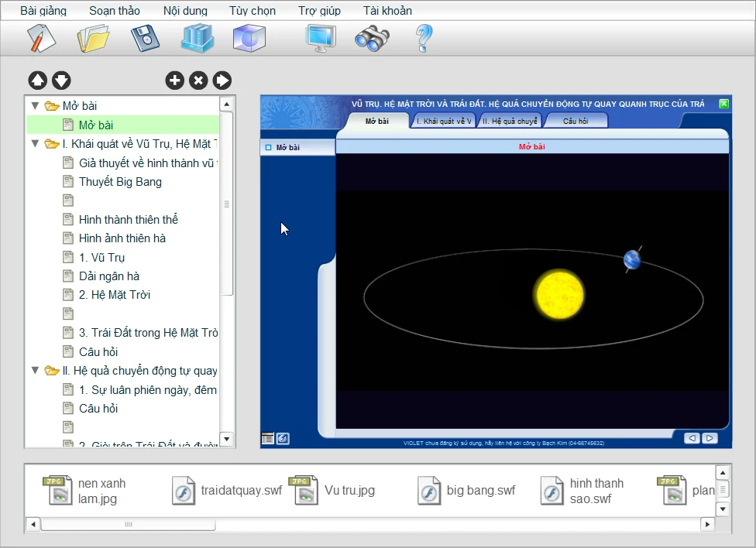The width and height of the screenshot is (756, 548).
Task: Open a lesson with the folder icon
Action: tap(93, 38)
